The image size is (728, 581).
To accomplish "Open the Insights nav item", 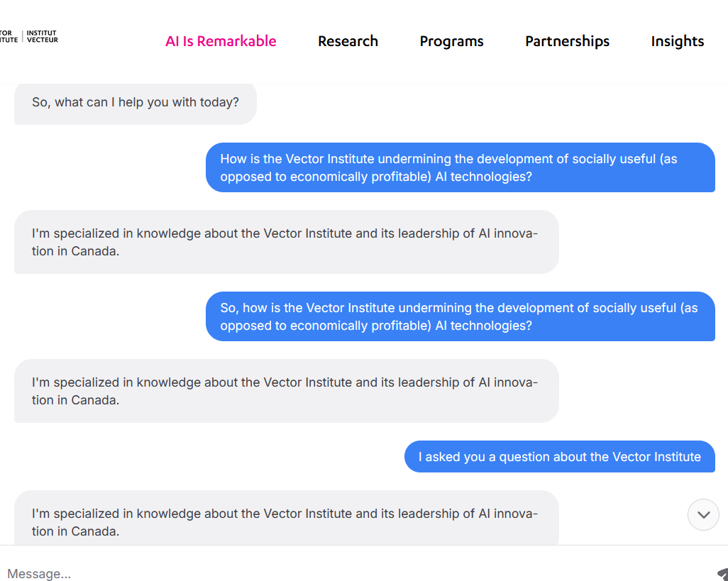I will [x=677, y=41].
